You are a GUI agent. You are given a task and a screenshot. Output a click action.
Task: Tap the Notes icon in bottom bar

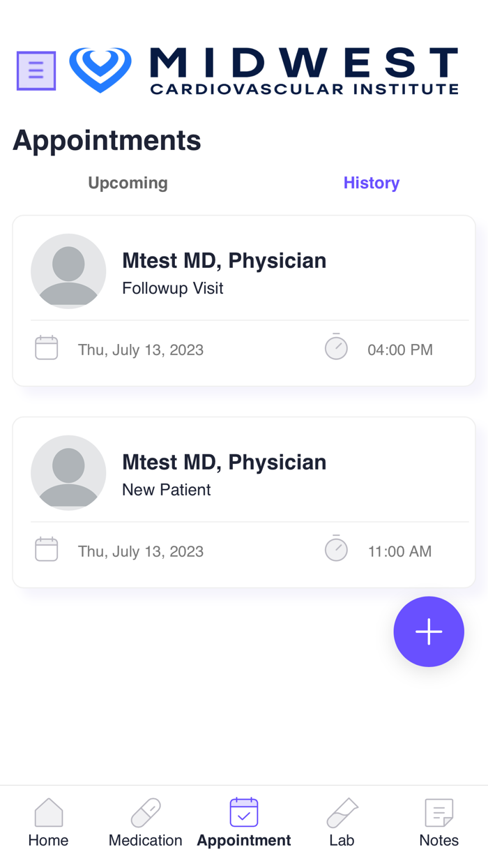pos(439,812)
